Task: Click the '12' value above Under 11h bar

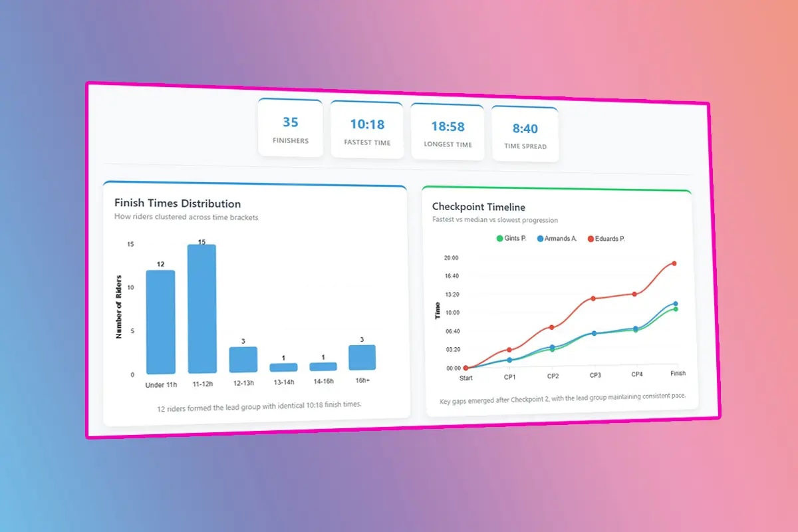Action: click(x=160, y=264)
